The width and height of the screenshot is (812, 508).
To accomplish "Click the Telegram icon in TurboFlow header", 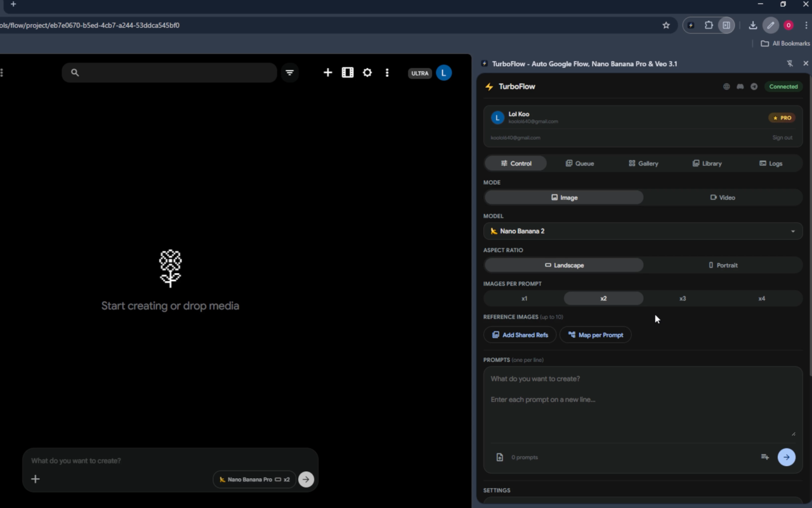I will [x=754, y=87].
